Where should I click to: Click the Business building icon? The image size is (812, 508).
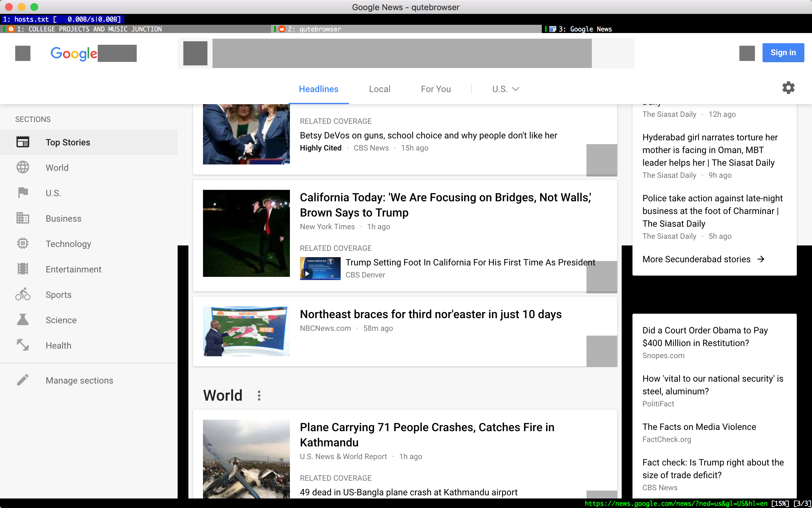[x=23, y=218]
